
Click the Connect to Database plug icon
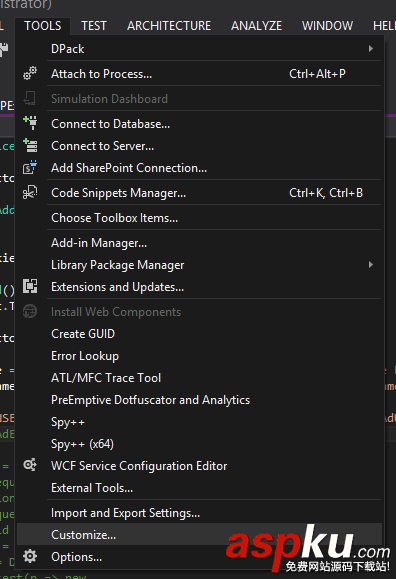pyautogui.click(x=30, y=123)
